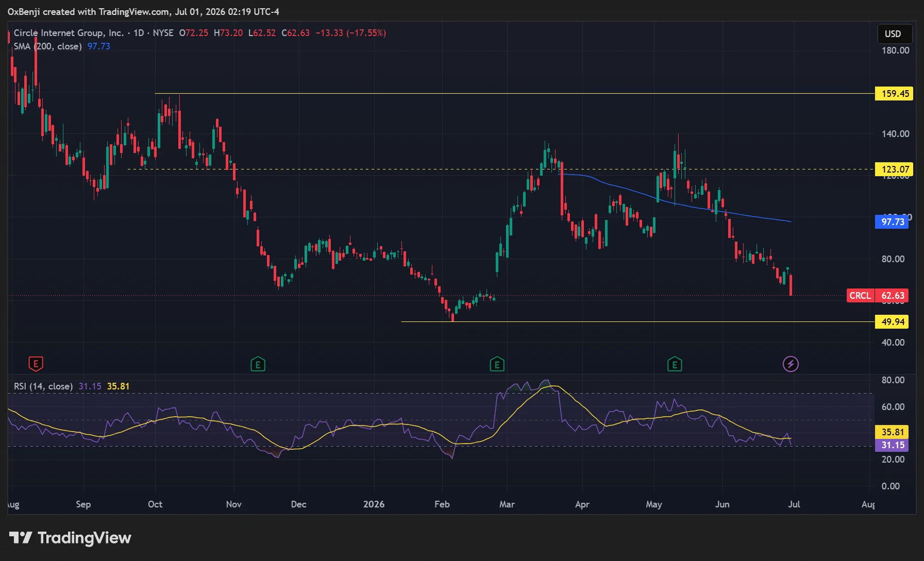Click the Sep label on time axis
This screenshot has height=561, width=924.
click(x=83, y=504)
